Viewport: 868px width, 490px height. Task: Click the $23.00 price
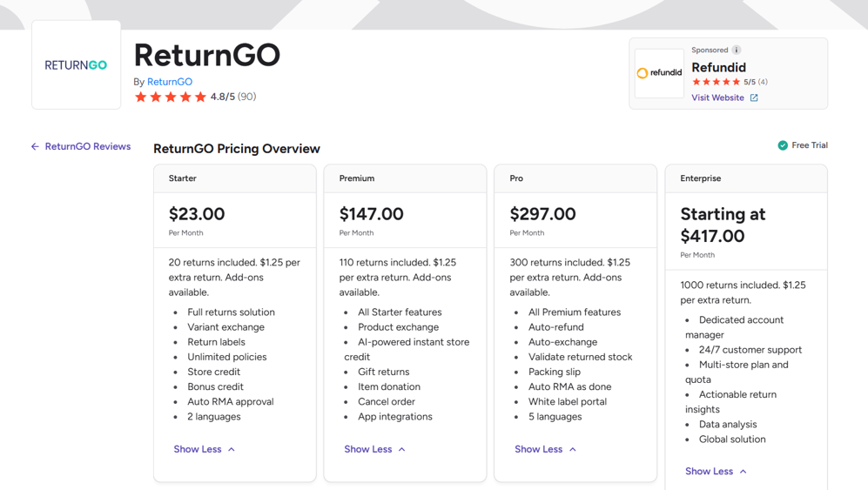197,214
